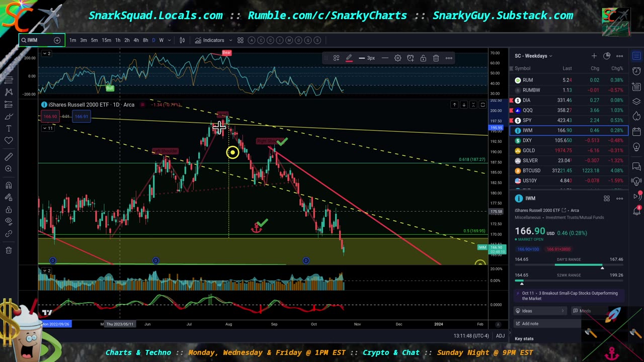The width and height of the screenshot is (644, 362).
Task: Select the ruler measure tool
Action: [9, 157]
